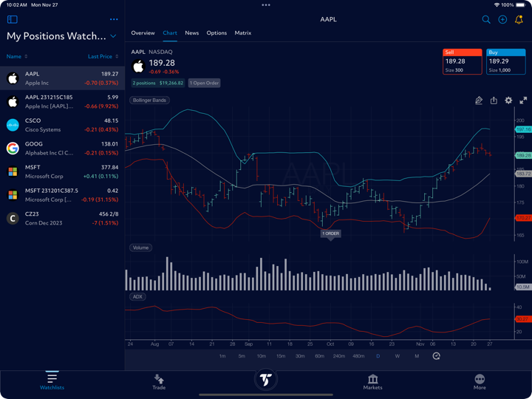Switch chart interval to weekly (W)

pyautogui.click(x=398, y=356)
